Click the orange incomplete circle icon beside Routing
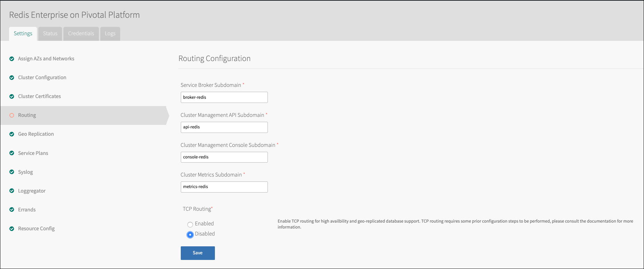 pos(12,115)
